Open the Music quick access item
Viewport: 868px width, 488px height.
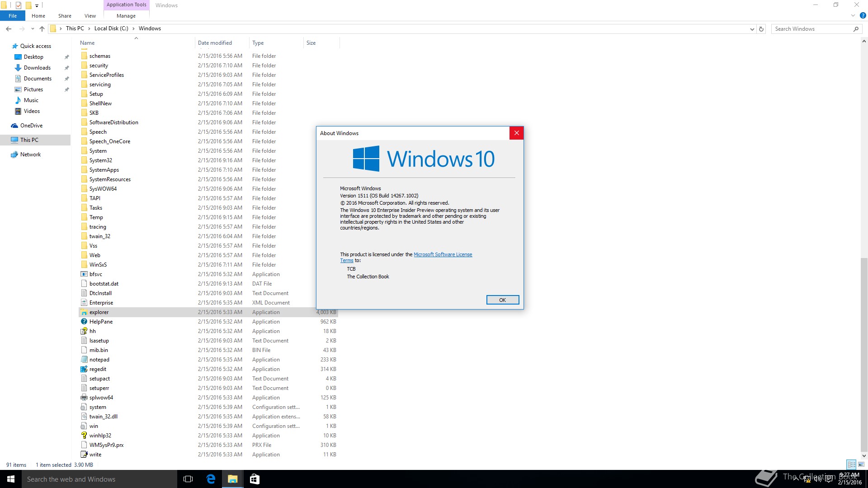[x=31, y=100]
